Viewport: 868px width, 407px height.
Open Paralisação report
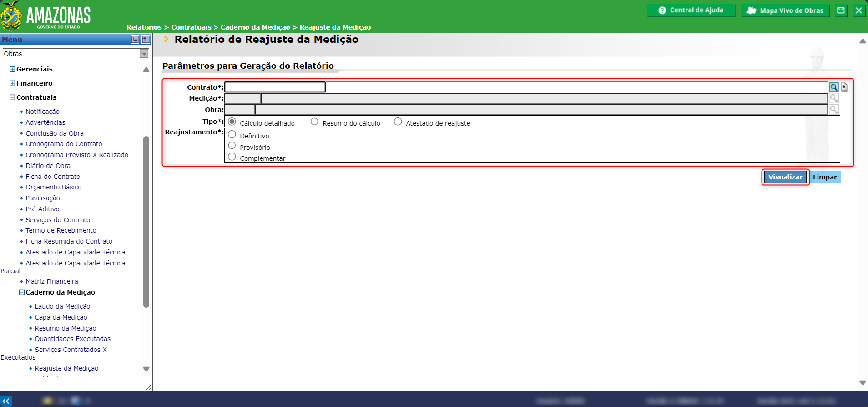coord(43,198)
